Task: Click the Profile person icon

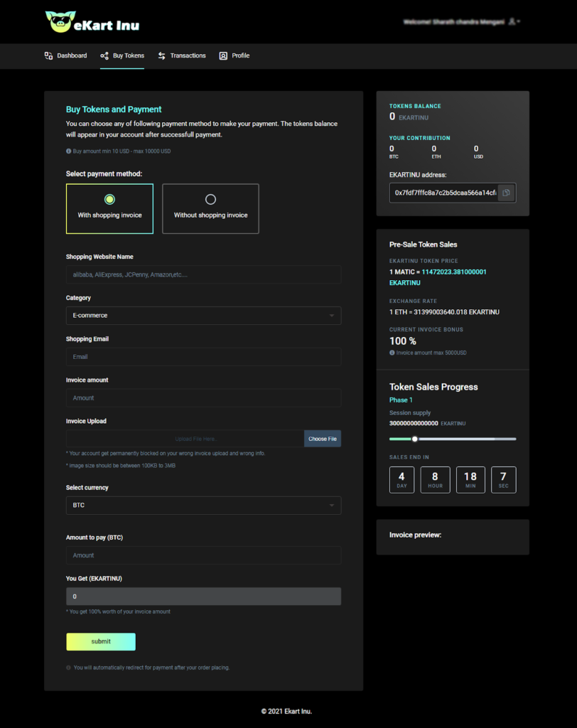Action: (x=223, y=55)
